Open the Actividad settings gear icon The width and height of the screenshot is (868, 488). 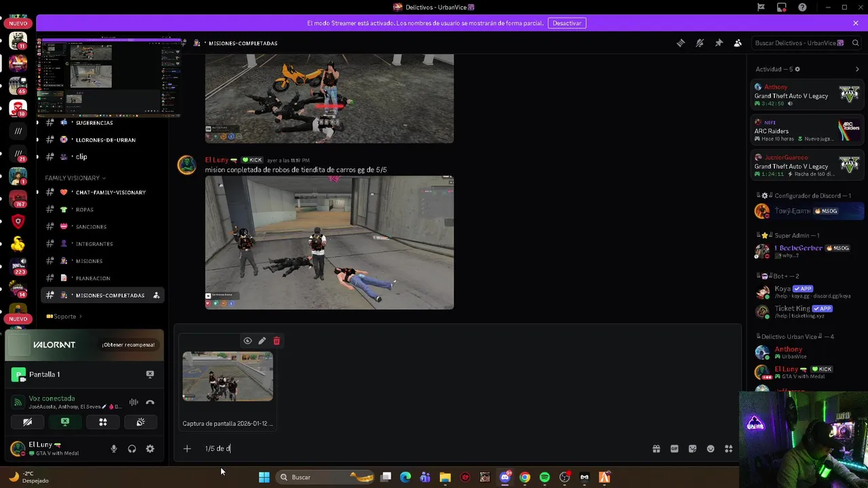(797, 69)
